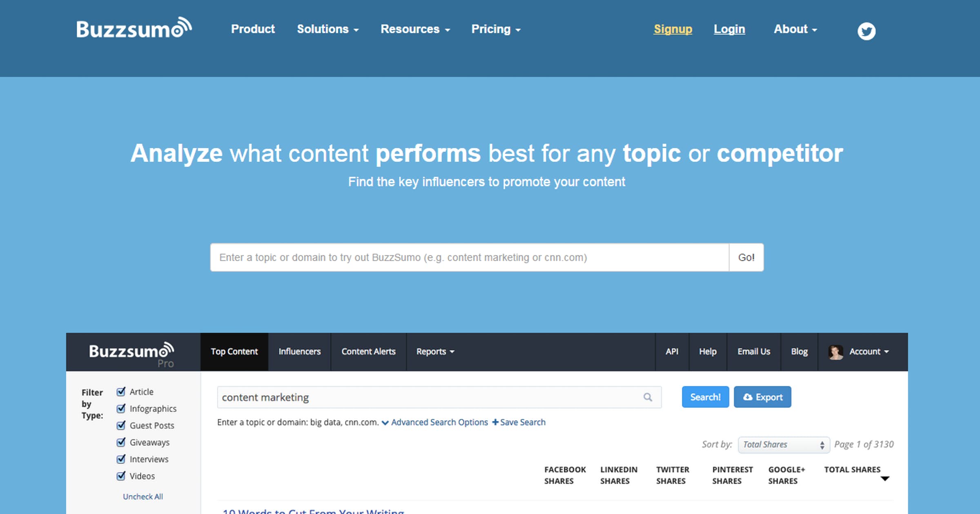
Task: Click the Page 1 of 3130 text
Action: pyautogui.click(x=864, y=444)
